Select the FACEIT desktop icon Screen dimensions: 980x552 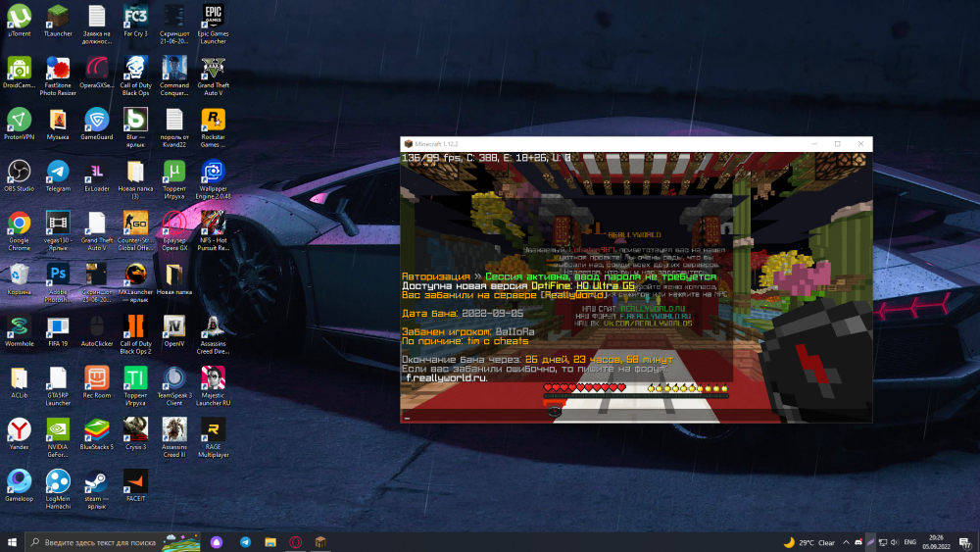coord(135,486)
